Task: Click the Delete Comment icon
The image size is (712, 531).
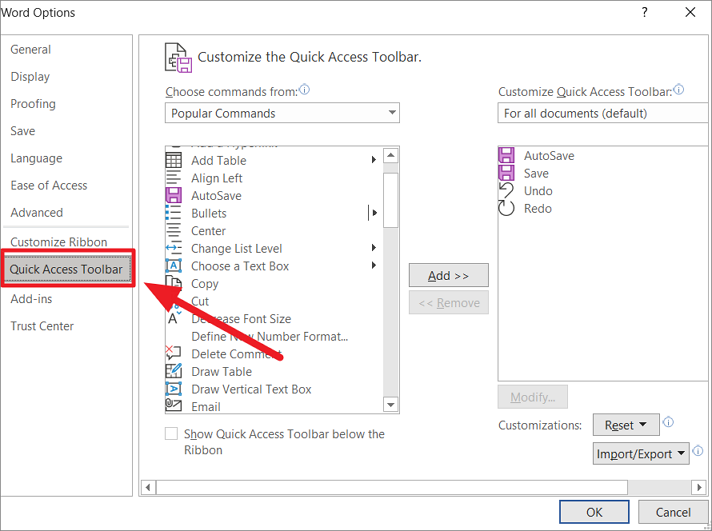Action: (173, 352)
